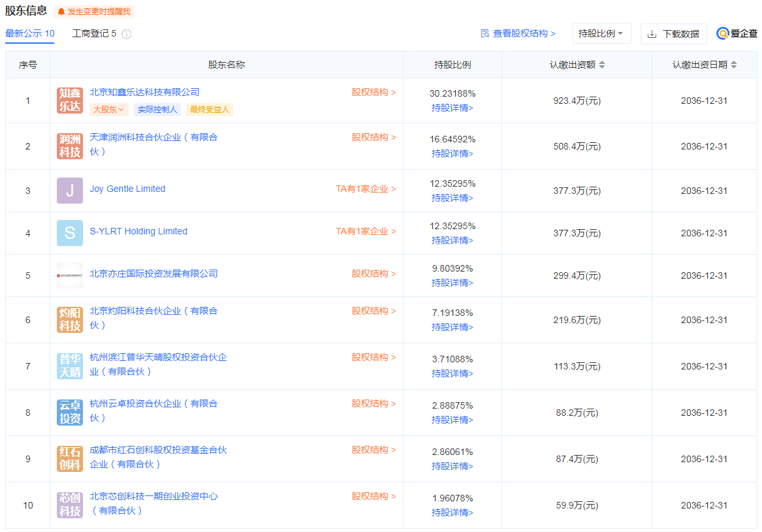
Task: Click the purple J avatar icon
Action: 69,191
